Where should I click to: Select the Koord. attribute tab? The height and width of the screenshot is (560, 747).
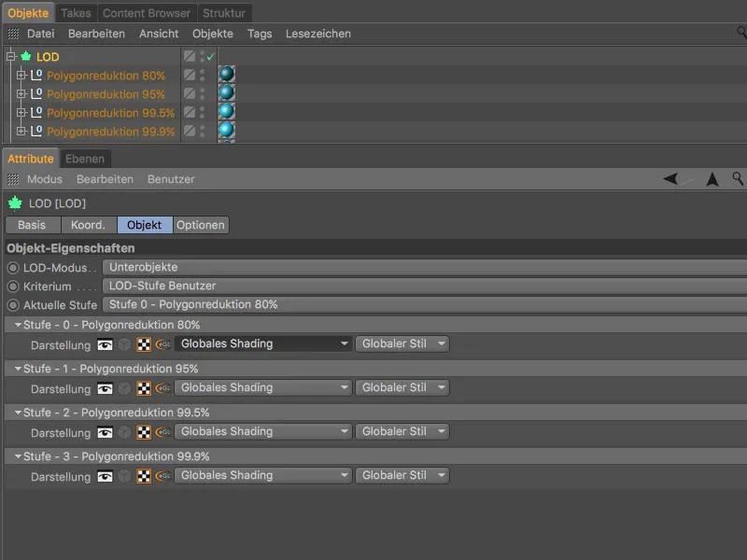pos(89,225)
